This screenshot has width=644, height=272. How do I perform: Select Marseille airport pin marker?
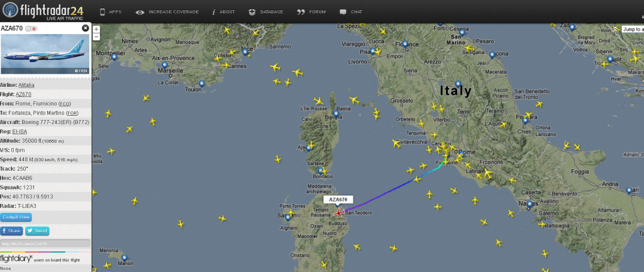pos(164,65)
